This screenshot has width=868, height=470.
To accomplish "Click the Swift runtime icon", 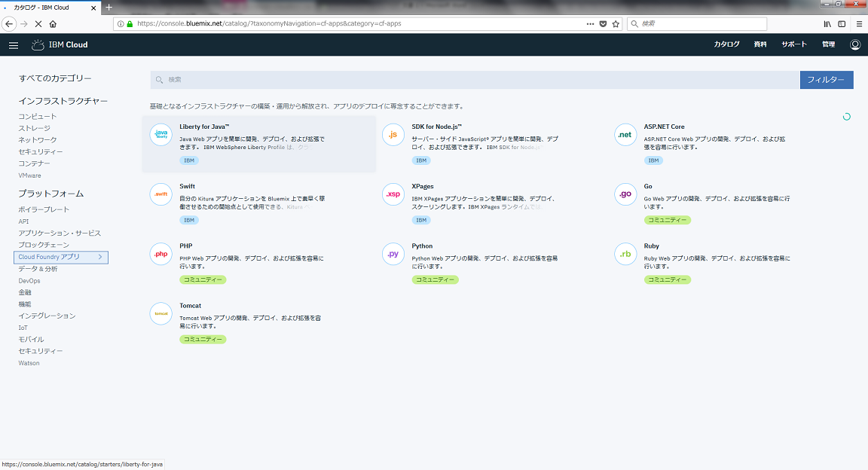I will pos(161,194).
